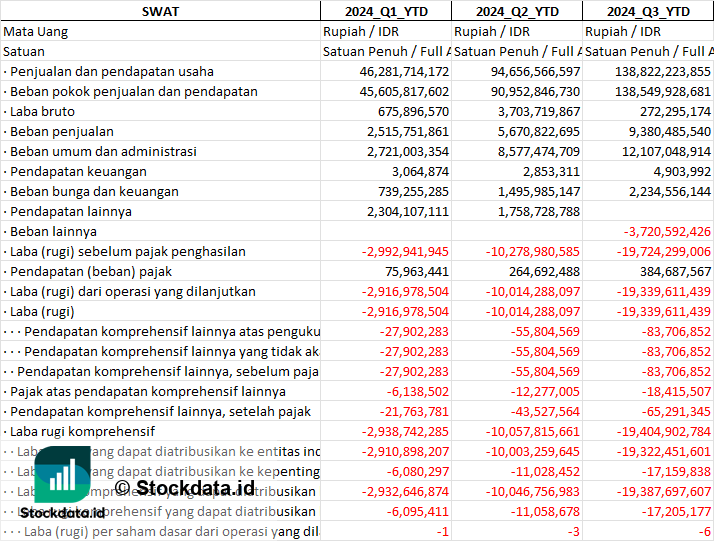Select the Mata Uang row label
The image size is (714, 541).
point(36,31)
